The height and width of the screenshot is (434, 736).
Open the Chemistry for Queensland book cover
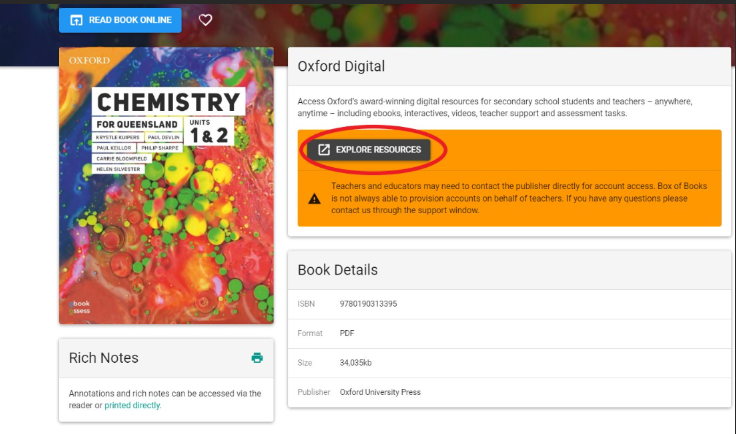coord(166,185)
